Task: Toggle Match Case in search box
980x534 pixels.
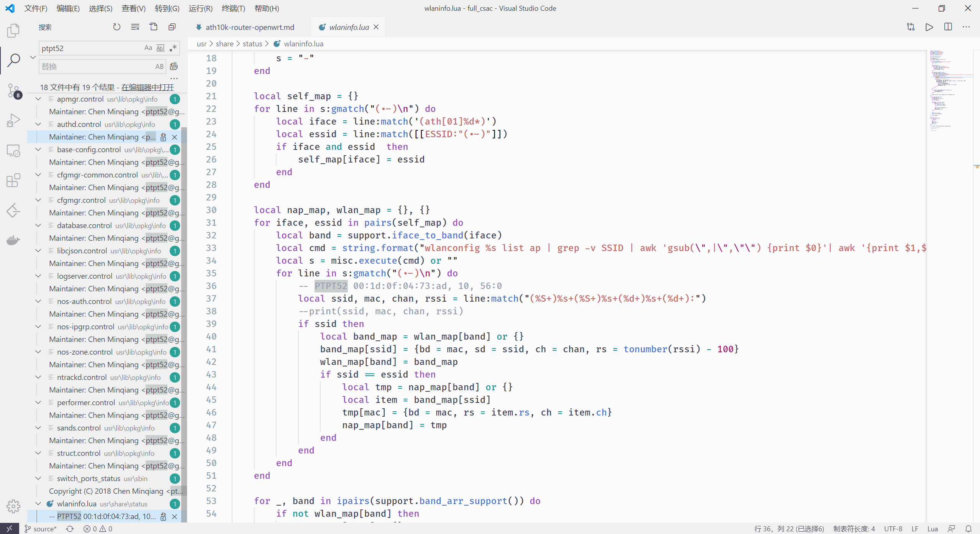Action: pyautogui.click(x=148, y=48)
